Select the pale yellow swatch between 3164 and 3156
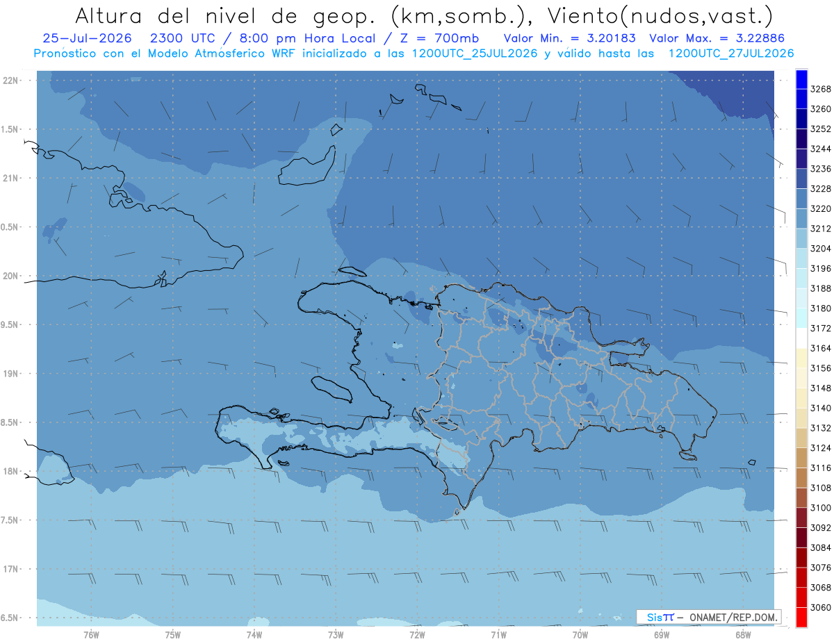834x644 pixels. coord(801,358)
